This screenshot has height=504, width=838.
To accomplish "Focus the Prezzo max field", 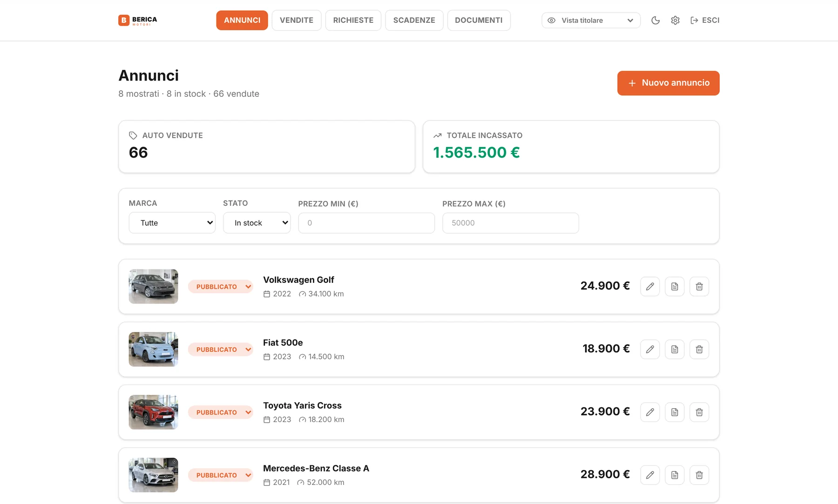I will pos(511,223).
